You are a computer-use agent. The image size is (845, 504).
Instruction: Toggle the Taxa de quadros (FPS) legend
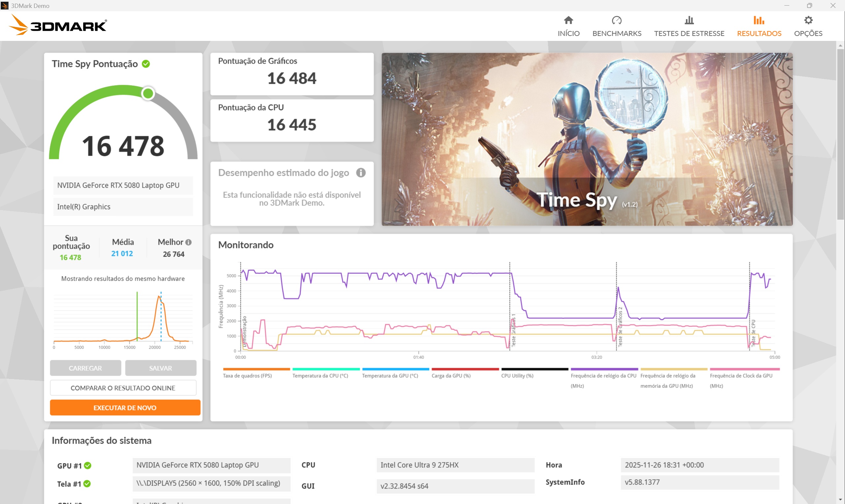point(247,376)
